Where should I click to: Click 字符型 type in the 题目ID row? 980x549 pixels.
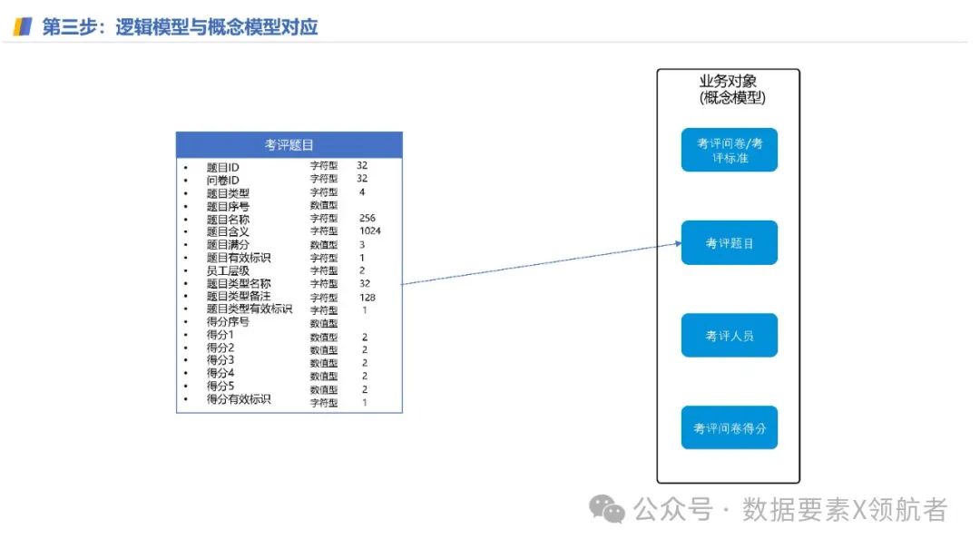coord(324,166)
